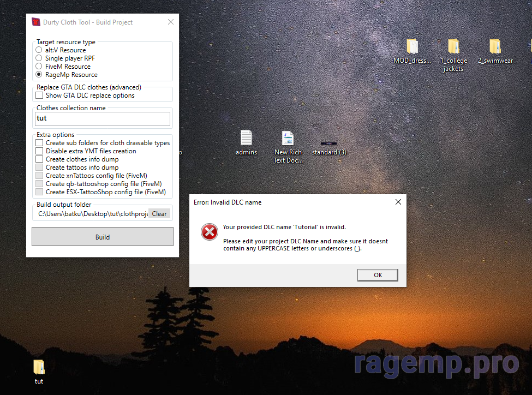This screenshot has width=532, height=395.
Task: Open the MOD_dress folder on desktop
Action: click(412, 47)
